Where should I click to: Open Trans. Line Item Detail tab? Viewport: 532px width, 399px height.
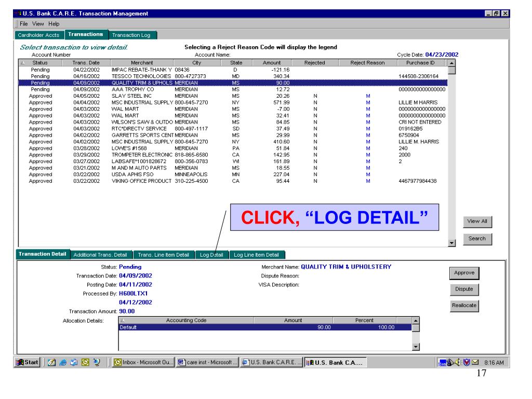(164, 255)
